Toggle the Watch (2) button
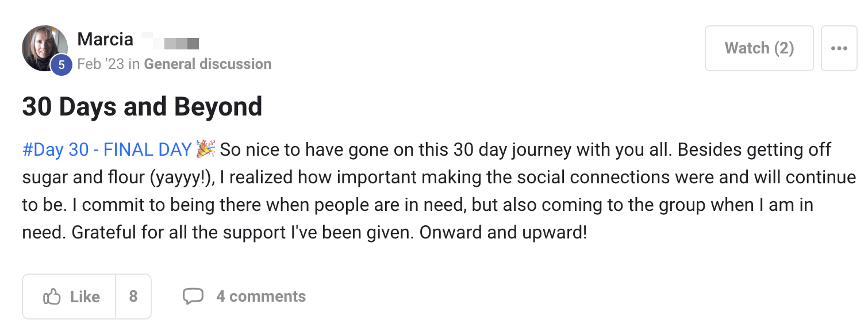868x331 pixels. tap(759, 48)
